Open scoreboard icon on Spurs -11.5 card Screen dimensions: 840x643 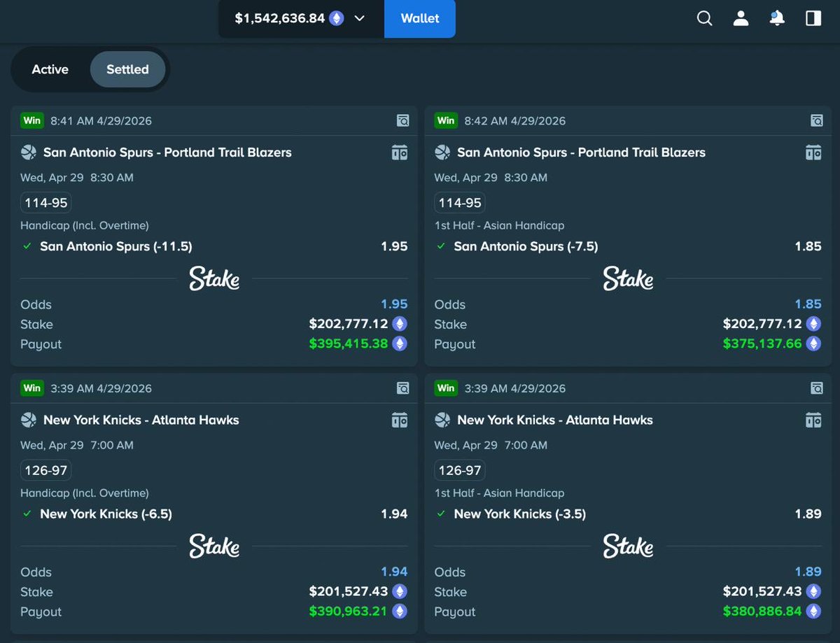[x=400, y=153]
